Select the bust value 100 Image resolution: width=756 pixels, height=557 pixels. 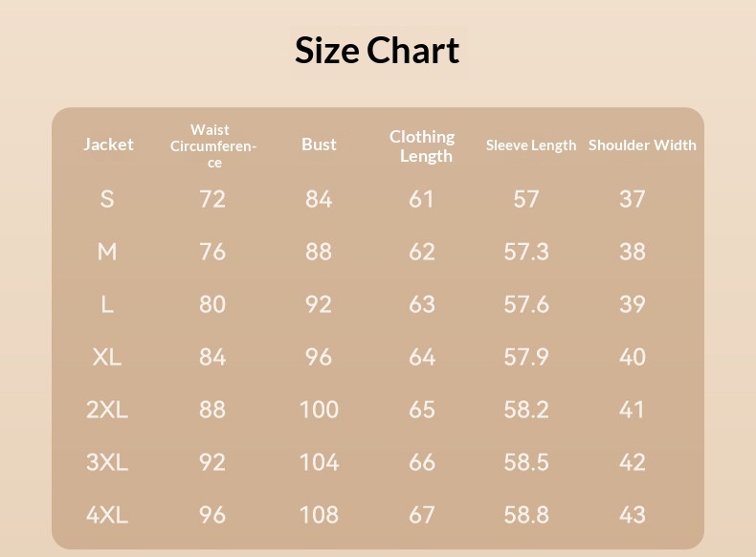click(319, 410)
